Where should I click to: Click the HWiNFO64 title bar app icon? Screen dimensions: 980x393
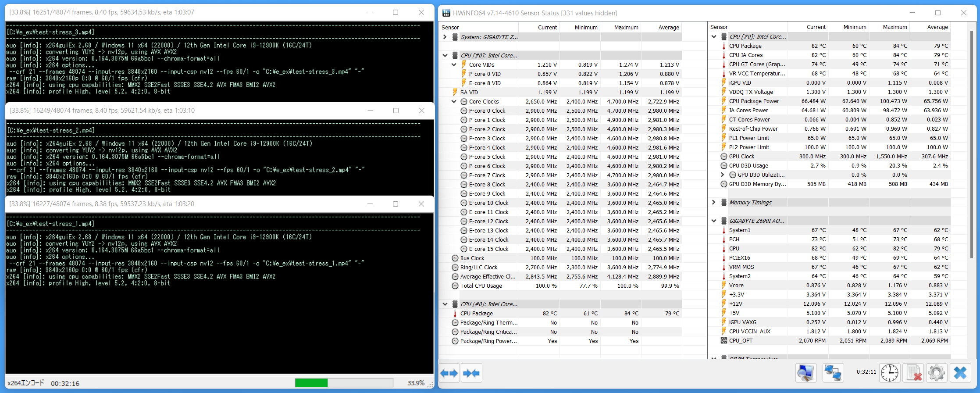point(446,13)
